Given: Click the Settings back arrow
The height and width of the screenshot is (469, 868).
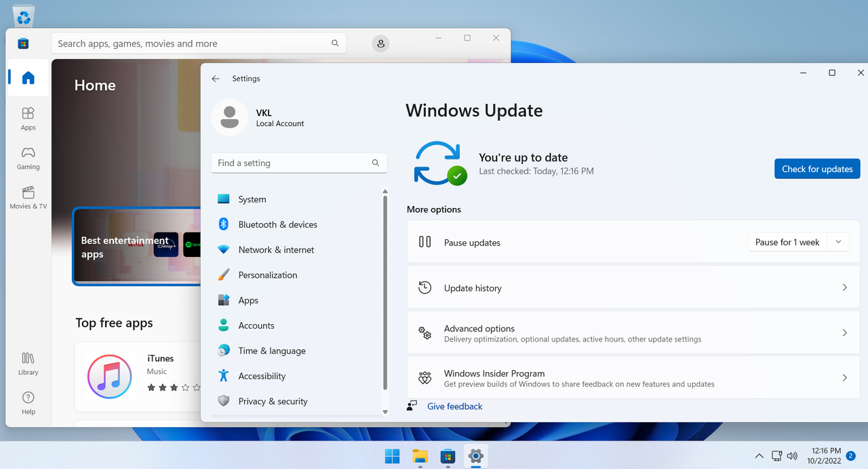Looking at the screenshot, I should click(x=216, y=79).
